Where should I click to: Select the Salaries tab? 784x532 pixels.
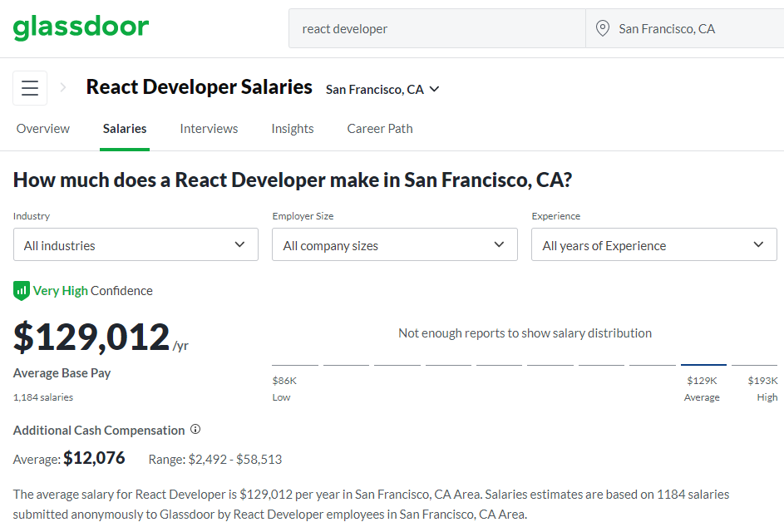point(125,129)
